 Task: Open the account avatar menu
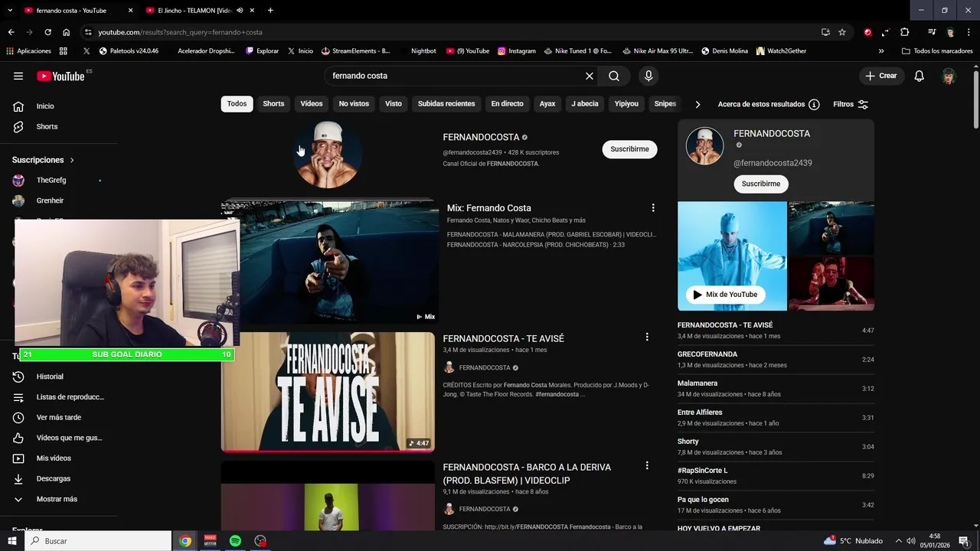point(949,76)
